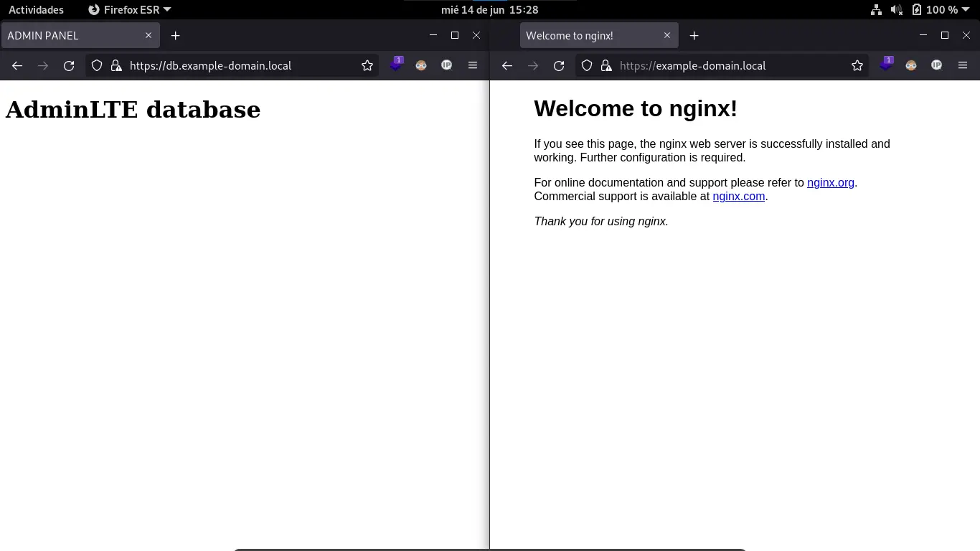Image resolution: width=980 pixels, height=551 pixels.
Task: Bookmark example-domain.local with the star
Action: coord(857,65)
